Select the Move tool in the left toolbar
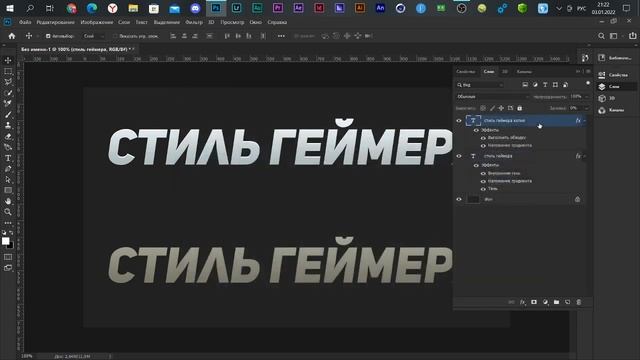 pyautogui.click(x=8, y=60)
